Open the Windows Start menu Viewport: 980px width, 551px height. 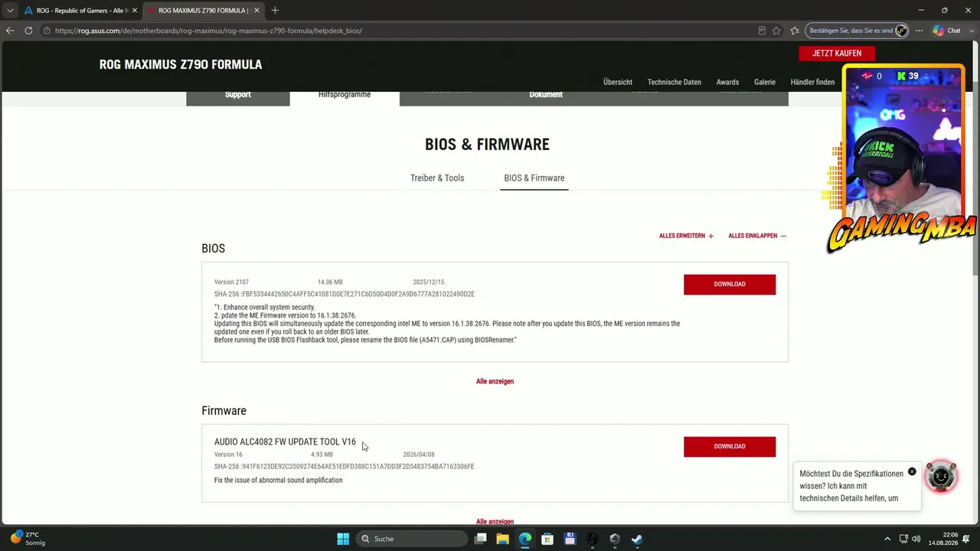[x=343, y=539]
